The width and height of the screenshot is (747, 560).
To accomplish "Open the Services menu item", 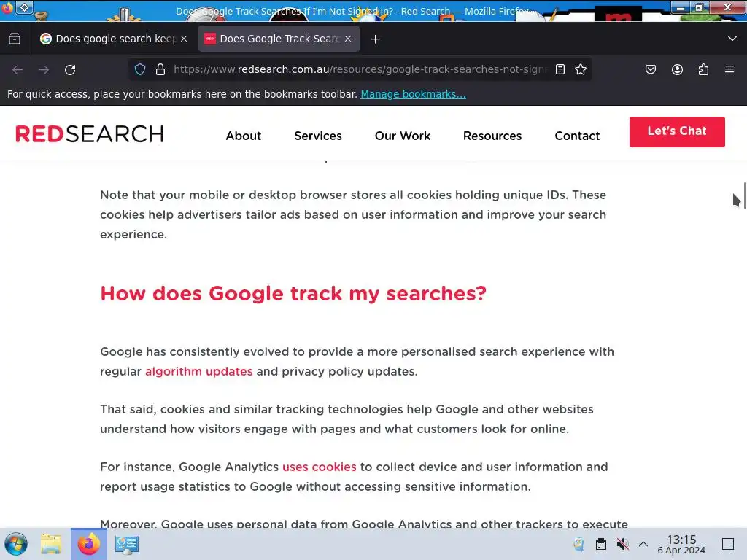I will [318, 136].
